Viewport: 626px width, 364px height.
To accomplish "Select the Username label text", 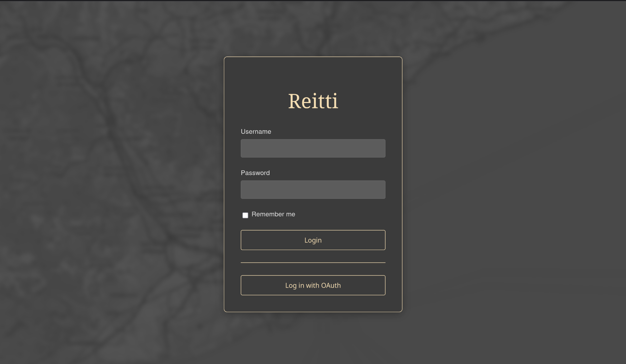I will click(256, 132).
